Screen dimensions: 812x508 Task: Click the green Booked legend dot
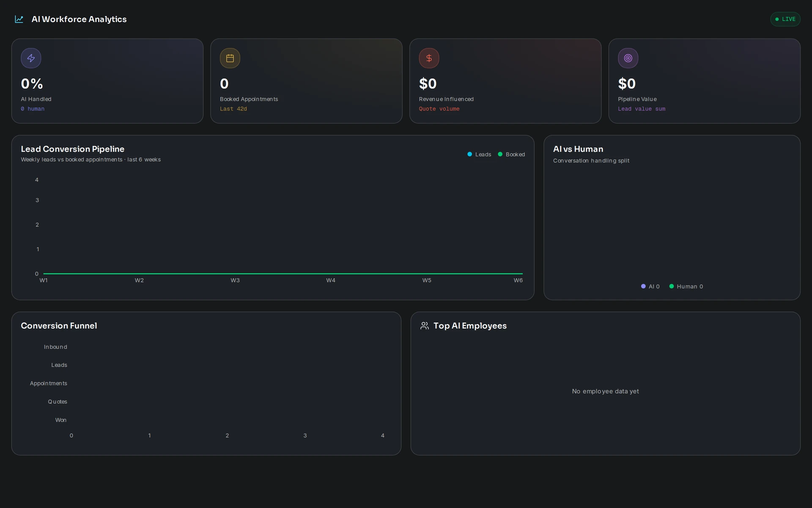click(x=500, y=154)
